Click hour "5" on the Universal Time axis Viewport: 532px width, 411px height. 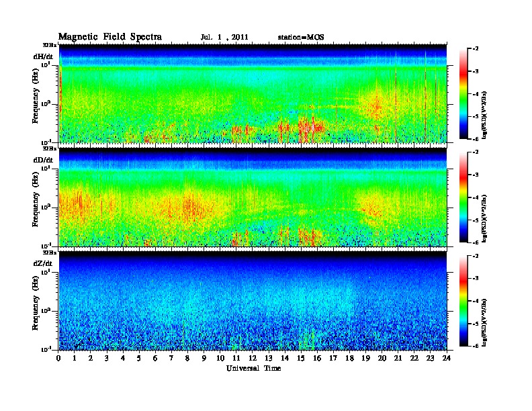click(x=139, y=358)
